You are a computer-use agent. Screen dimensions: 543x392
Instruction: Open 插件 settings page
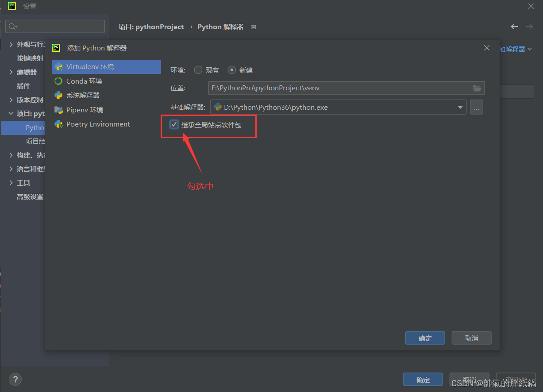coord(23,86)
